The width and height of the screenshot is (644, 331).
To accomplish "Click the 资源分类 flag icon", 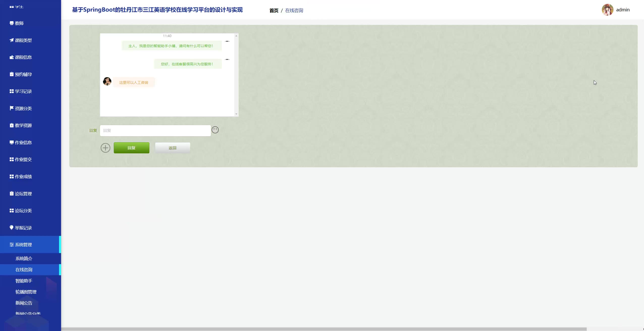I will click(11, 108).
